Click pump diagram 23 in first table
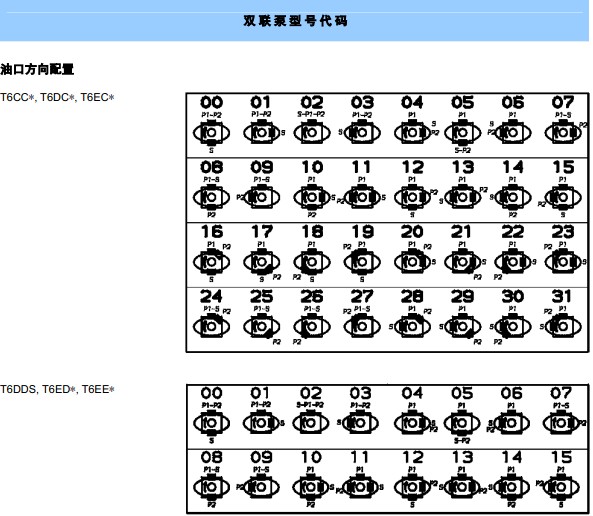The height and width of the screenshot is (516, 593). [x=563, y=261]
